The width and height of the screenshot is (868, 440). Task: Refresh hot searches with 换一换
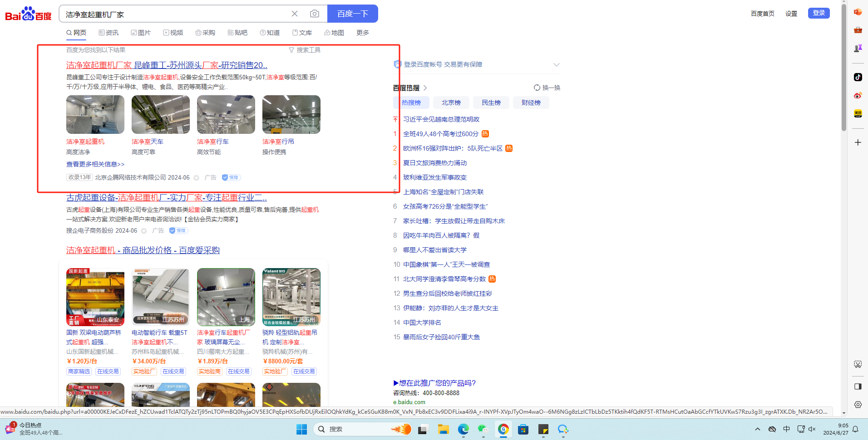(547, 88)
